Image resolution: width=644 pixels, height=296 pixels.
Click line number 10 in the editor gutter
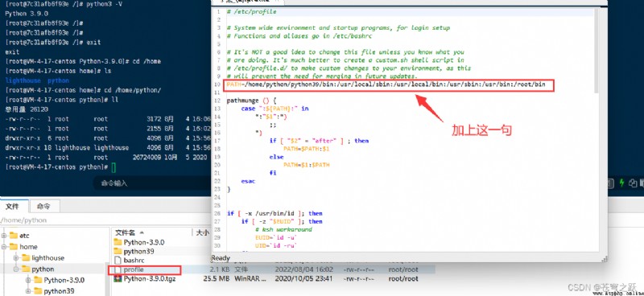218,84
